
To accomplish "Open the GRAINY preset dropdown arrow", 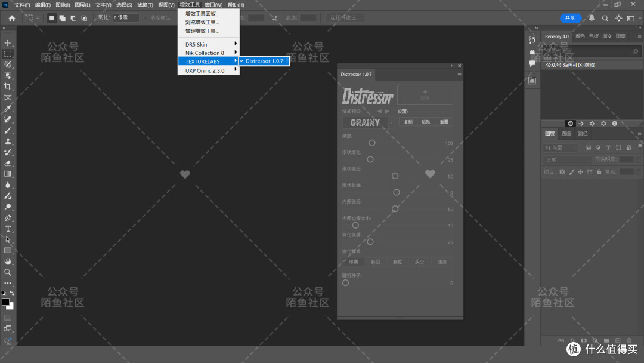I will [x=391, y=122].
